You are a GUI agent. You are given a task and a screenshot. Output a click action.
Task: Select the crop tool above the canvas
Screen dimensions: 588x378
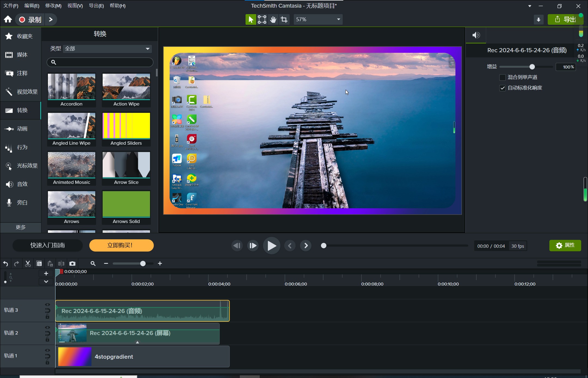284,19
